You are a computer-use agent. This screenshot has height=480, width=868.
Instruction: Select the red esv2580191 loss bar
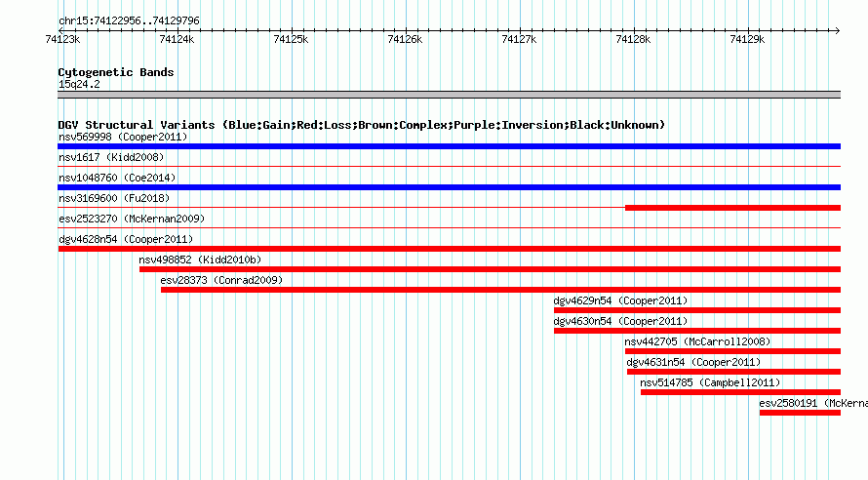(x=800, y=413)
